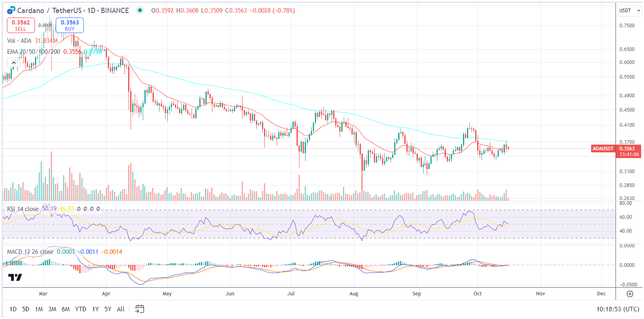This screenshot has height=319, width=644.
Task: Select the EMA 20/50/100/200 indicator legend
Action: pos(34,52)
